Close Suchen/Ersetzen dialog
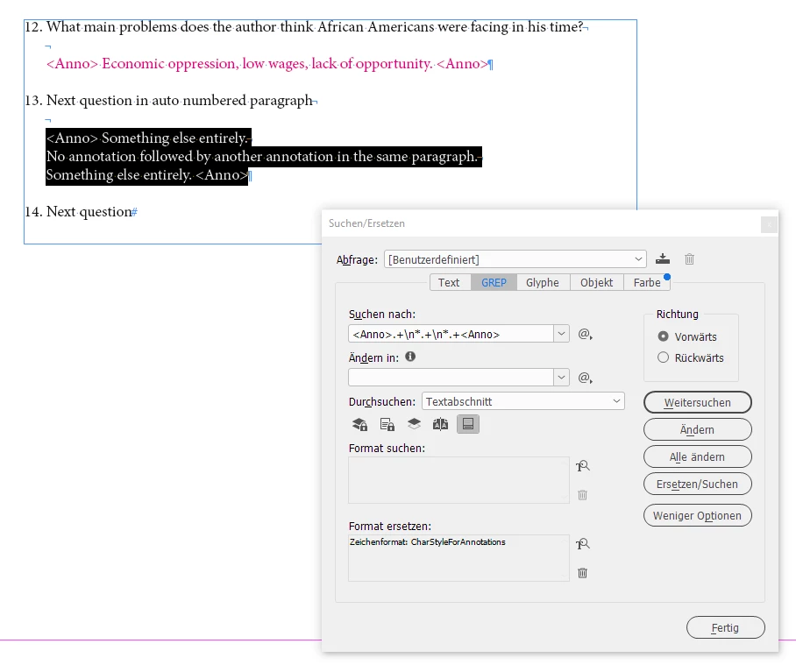Image resolution: width=796 pixels, height=672 pixels. [x=769, y=224]
